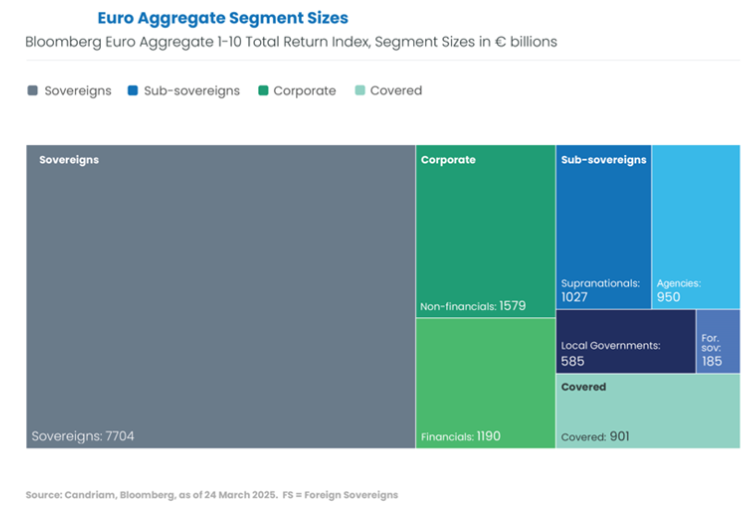This screenshot has height=510, width=756.
Task: Select the Supranationals 1027 block
Action: click(x=603, y=240)
